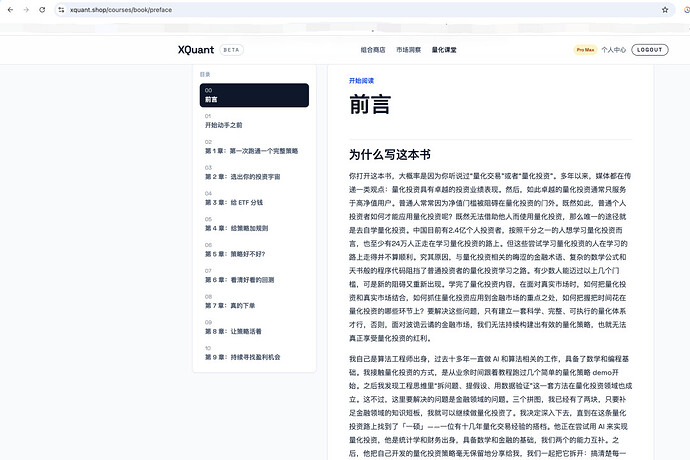Open the 市场洞察 nav item
This screenshot has width=690, height=460.
click(408, 50)
